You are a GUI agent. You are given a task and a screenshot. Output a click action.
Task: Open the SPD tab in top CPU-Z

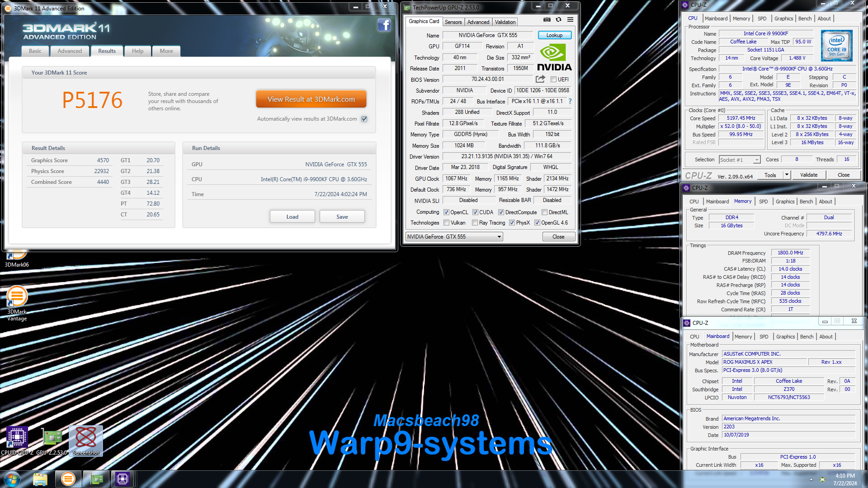[762, 19]
